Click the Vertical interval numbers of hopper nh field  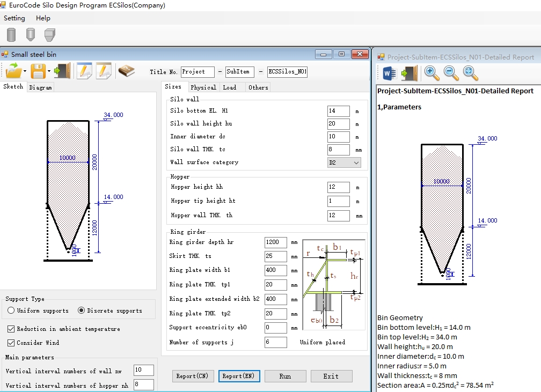point(143,384)
